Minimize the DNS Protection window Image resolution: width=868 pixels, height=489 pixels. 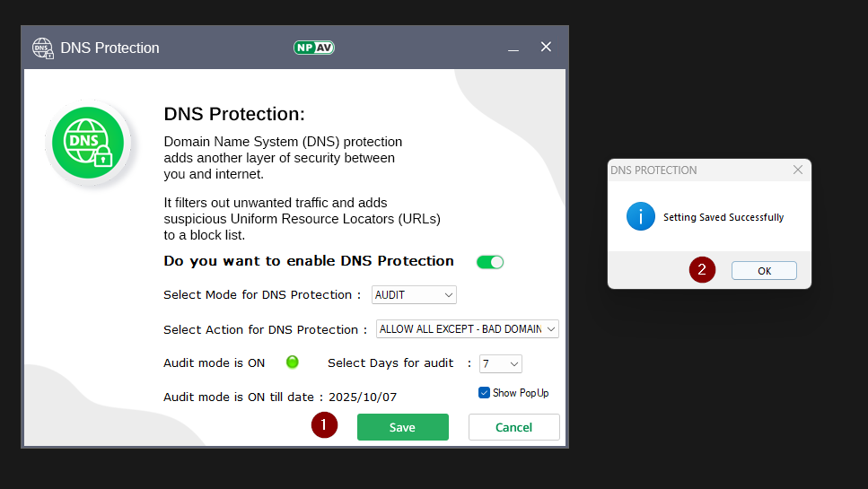pos(513,48)
